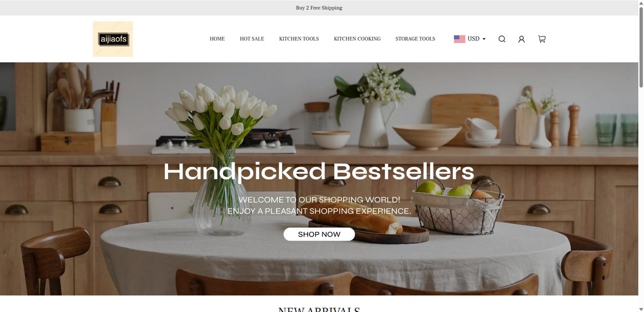Click the page scrollbar down arrow
The height and width of the screenshot is (312, 644).
[x=641, y=309]
